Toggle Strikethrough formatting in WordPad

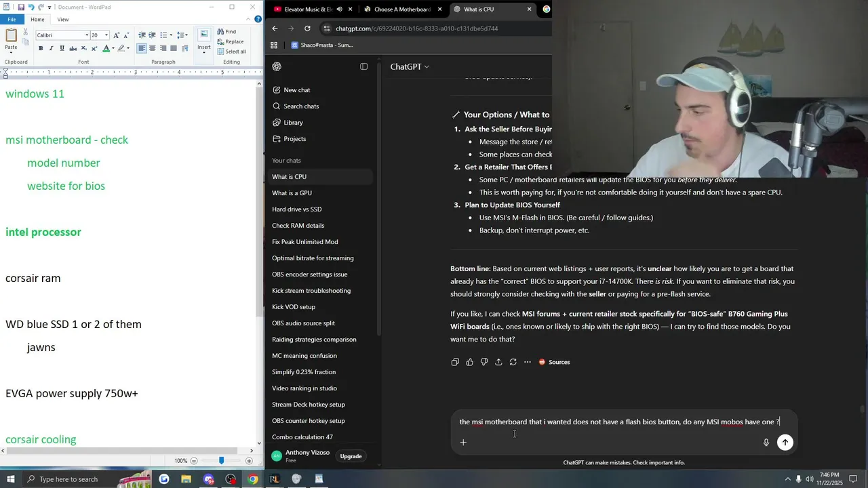[x=73, y=48]
